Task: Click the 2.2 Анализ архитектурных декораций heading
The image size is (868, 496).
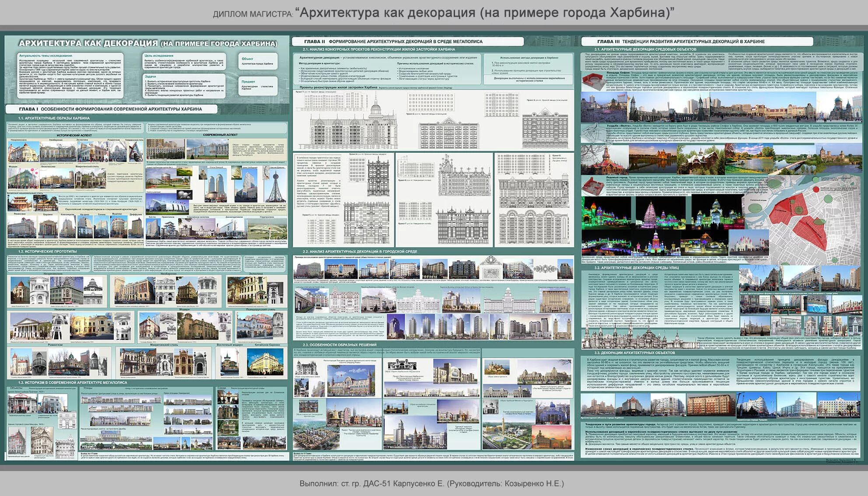Action: pyautogui.click(x=360, y=251)
